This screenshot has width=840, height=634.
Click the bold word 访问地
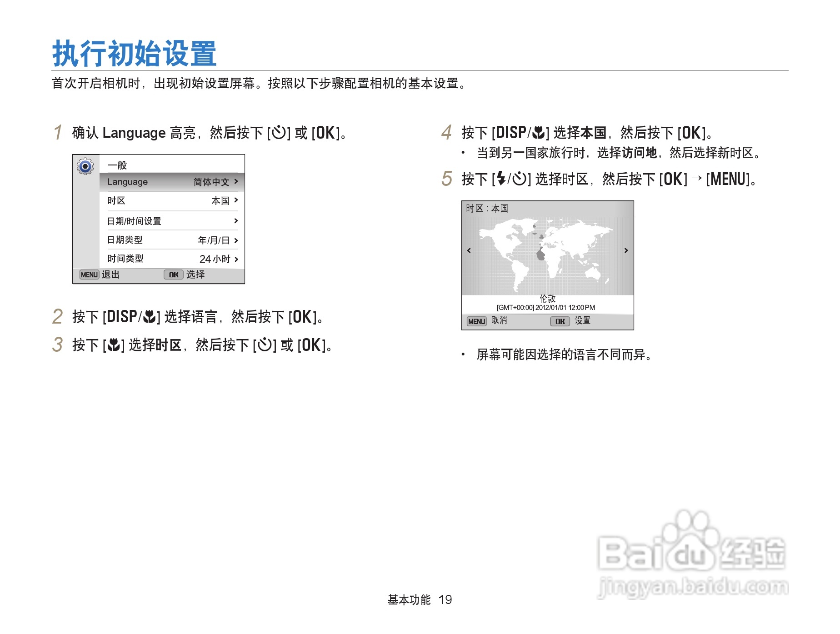[639, 153]
